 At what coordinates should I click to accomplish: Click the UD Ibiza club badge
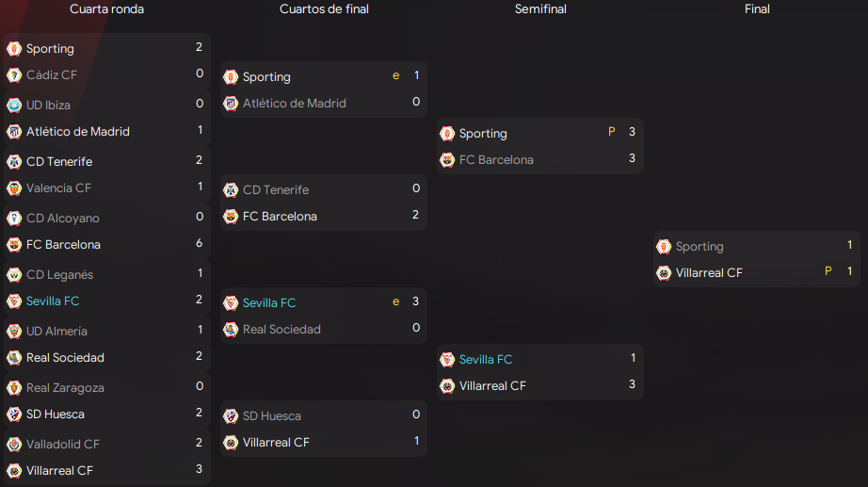(14, 105)
